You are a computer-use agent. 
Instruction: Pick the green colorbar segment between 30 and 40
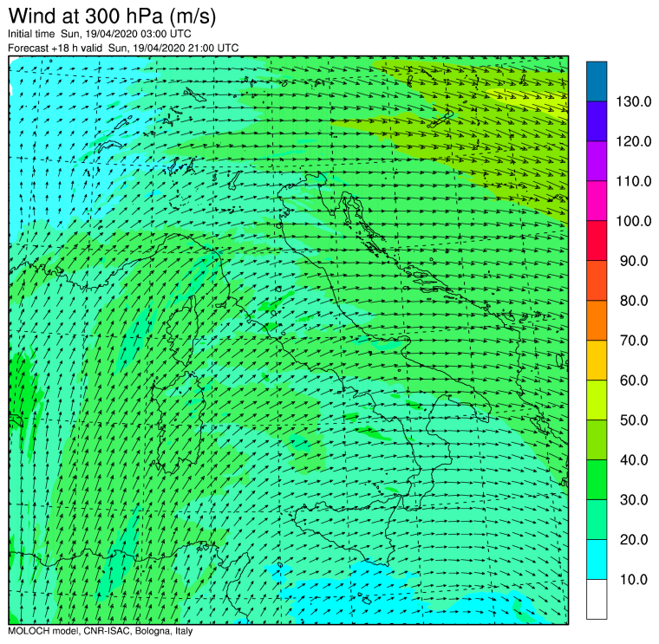[597, 479]
